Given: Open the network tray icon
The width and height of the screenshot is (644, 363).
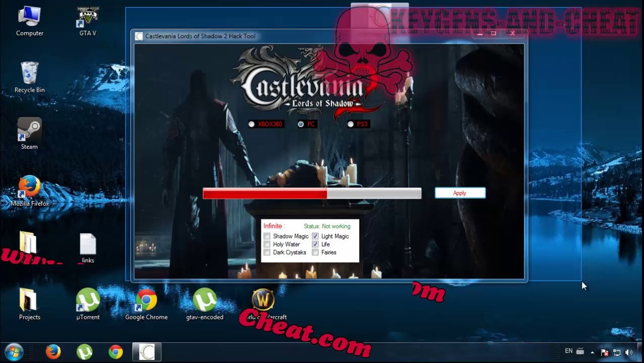Looking at the screenshot, I should tap(616, 352).
